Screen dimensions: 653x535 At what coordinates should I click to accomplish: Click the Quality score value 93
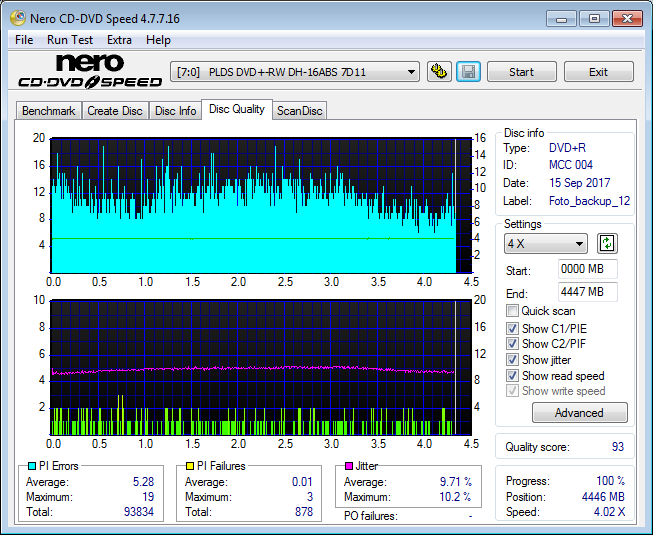pyautogui.click(x=618, y=447)
